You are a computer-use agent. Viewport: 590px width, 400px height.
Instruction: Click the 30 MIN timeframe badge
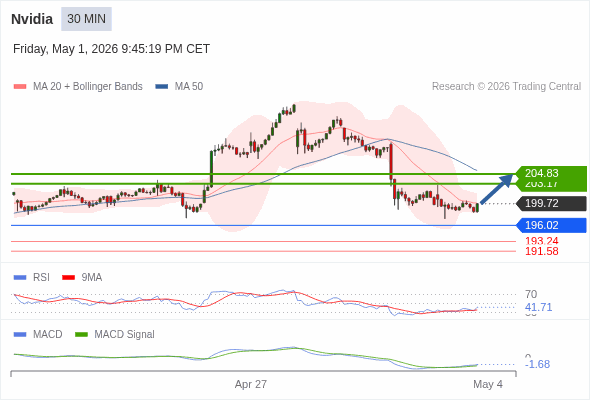(x=86, y=19)
